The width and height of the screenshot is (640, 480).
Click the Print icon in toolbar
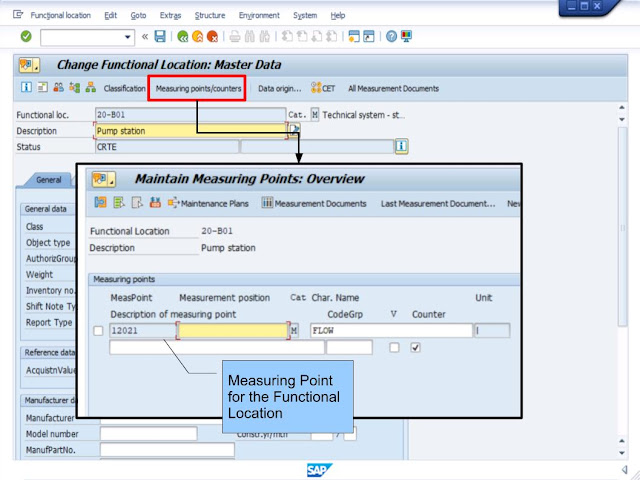coord(235,37)
